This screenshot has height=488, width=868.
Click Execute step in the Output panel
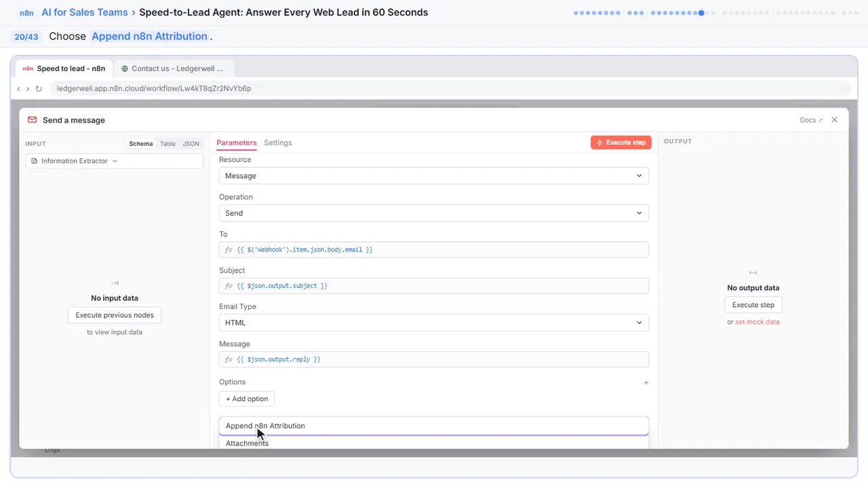click(x=753, y=305)
